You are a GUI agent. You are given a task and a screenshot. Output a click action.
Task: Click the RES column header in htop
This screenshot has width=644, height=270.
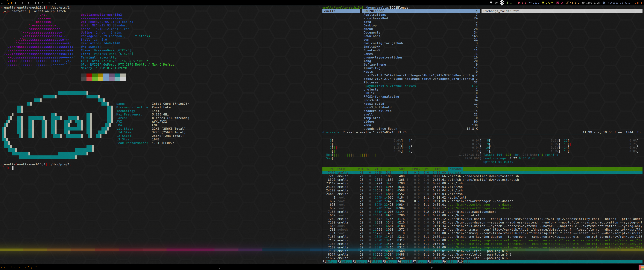click(391, 169)
